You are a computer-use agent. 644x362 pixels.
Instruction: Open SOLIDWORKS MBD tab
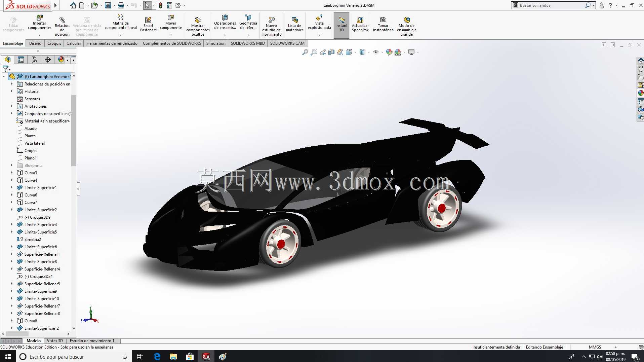(248, 43)
